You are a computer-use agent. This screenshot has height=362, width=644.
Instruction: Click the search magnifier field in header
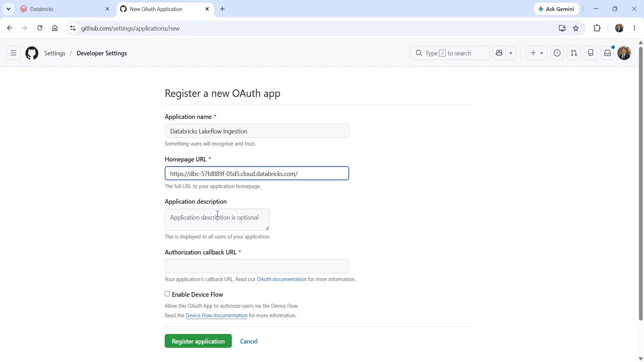pyautogui.click(x=450, y=53)
